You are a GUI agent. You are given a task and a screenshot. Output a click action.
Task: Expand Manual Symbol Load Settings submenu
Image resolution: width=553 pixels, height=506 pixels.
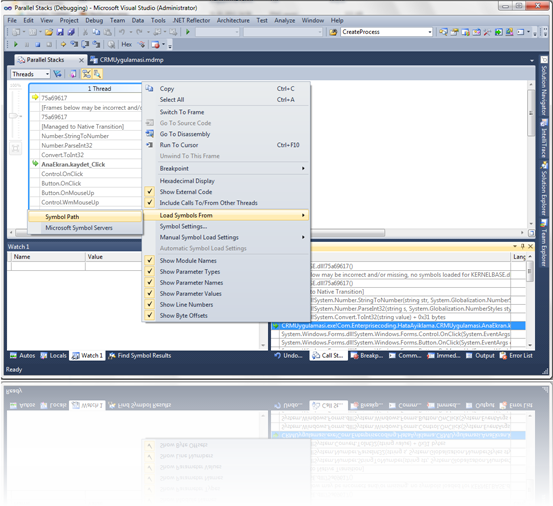click(x=226, y=237)
